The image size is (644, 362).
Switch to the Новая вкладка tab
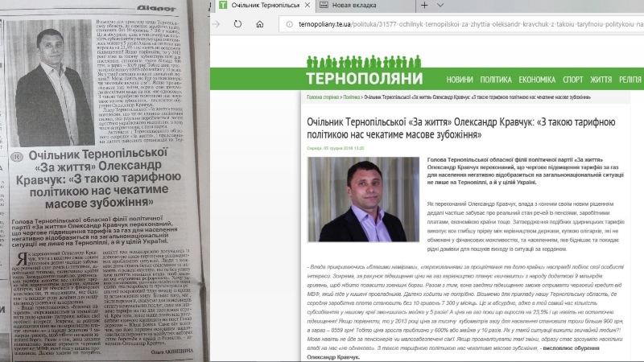(365, 6)
